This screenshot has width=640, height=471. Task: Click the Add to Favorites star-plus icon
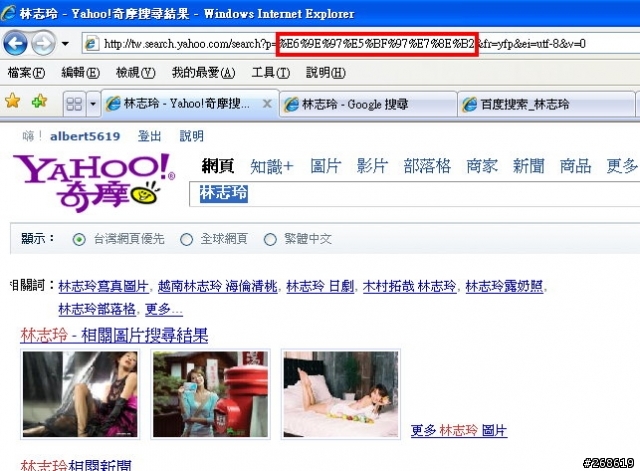click(39, 101)
